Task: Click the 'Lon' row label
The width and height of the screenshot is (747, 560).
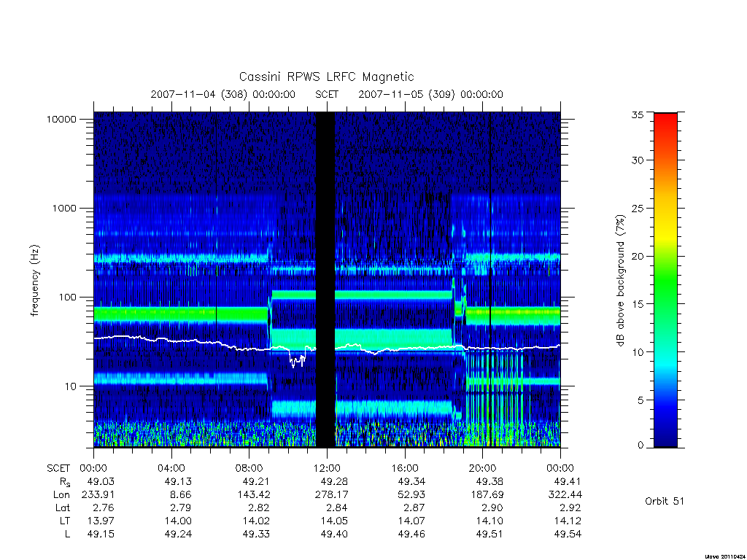Action: click(x=61, y=495)
